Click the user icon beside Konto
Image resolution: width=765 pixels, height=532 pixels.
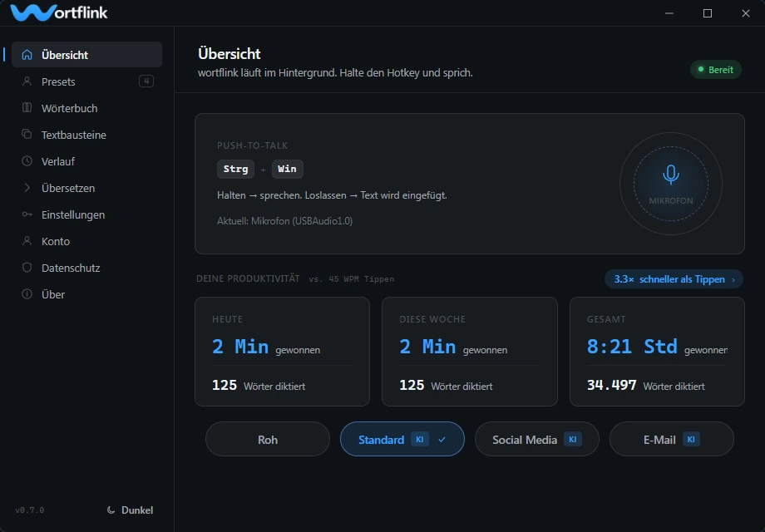(27, 241)
